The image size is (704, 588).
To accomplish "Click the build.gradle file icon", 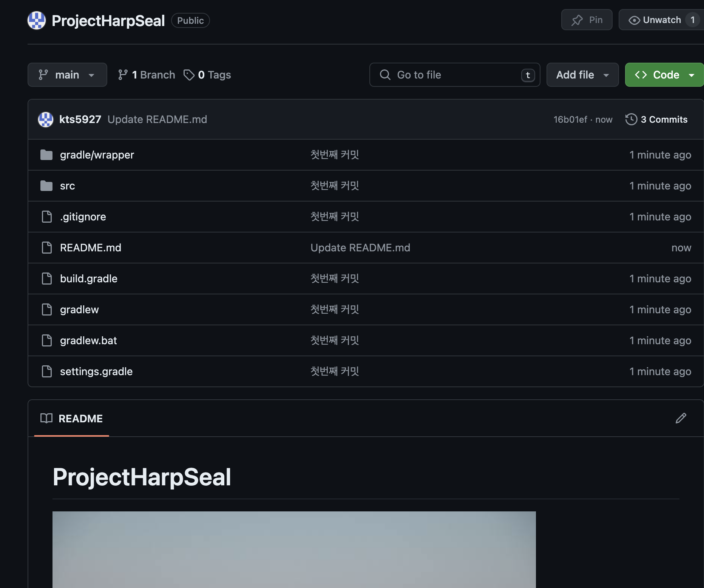I will 46,279.
